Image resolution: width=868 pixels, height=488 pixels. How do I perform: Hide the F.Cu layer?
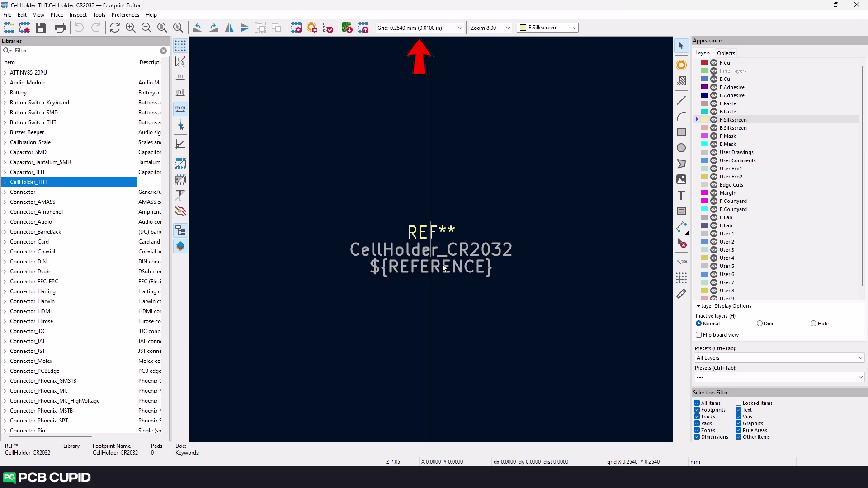click(714, 63)
